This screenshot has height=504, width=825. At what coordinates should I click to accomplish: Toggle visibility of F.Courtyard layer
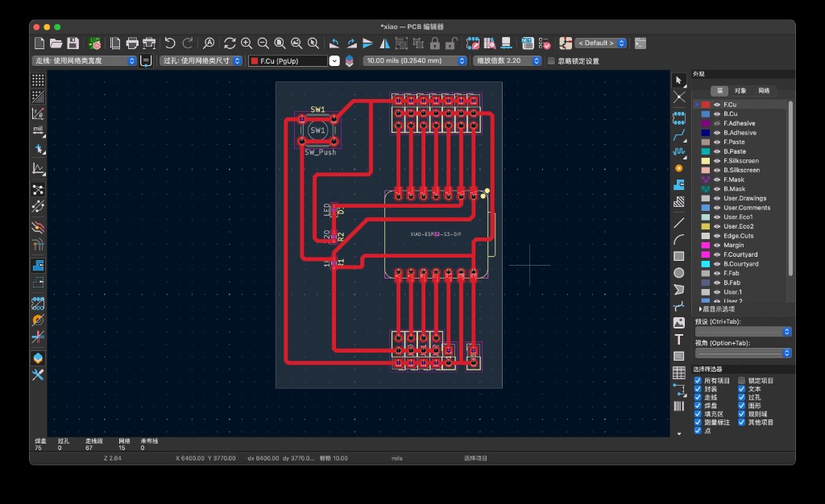click(716, 254)
